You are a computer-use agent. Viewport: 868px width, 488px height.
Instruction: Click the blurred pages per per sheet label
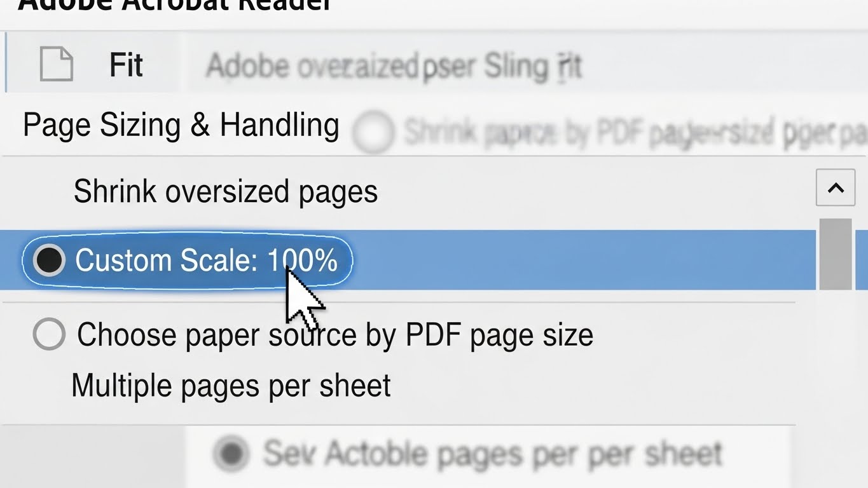click(x=493, y=454)
